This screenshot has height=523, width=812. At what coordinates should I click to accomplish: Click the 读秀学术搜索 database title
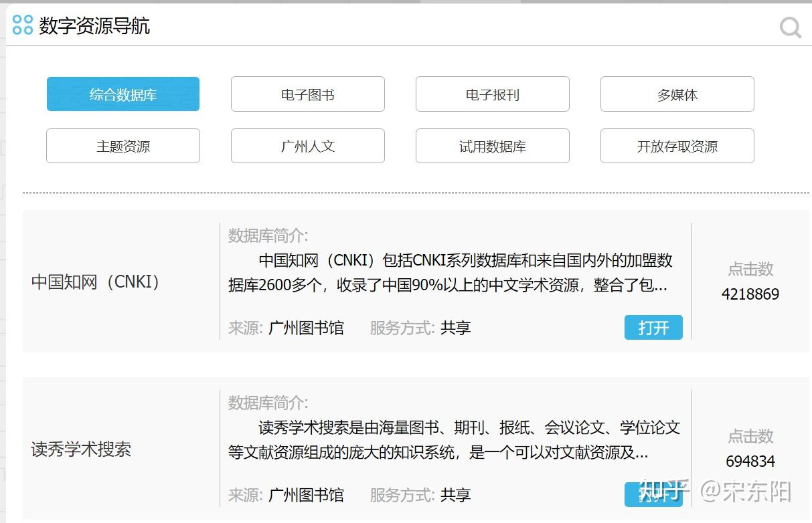coord(81,449)
